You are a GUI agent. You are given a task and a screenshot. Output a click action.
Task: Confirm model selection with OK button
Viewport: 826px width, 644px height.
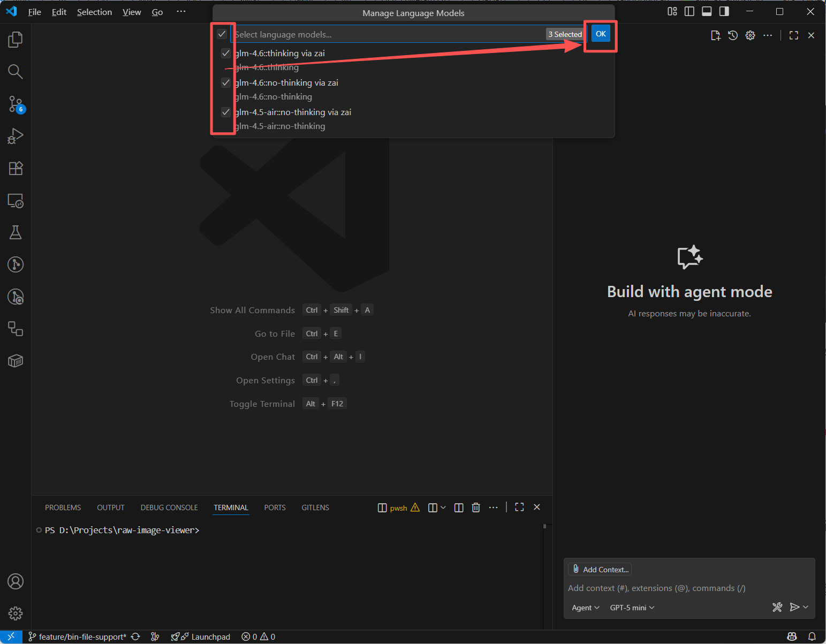coord(601,34)
